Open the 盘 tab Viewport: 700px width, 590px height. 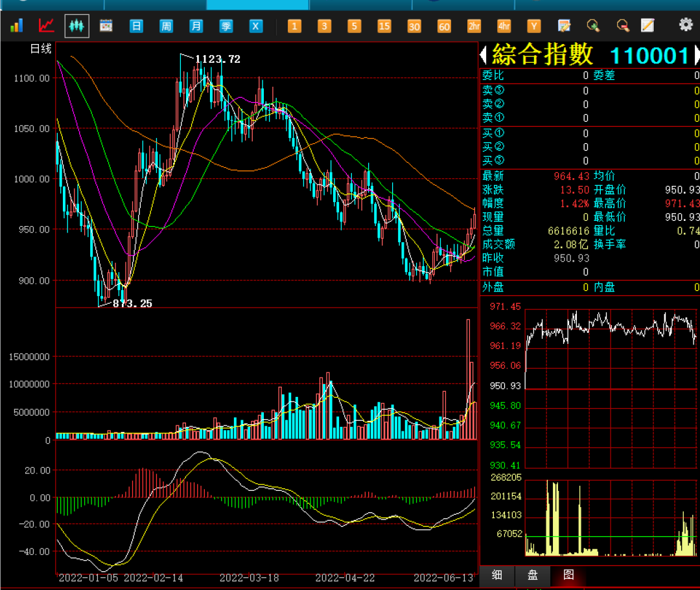pyautogui.click(x=533, y=575)
